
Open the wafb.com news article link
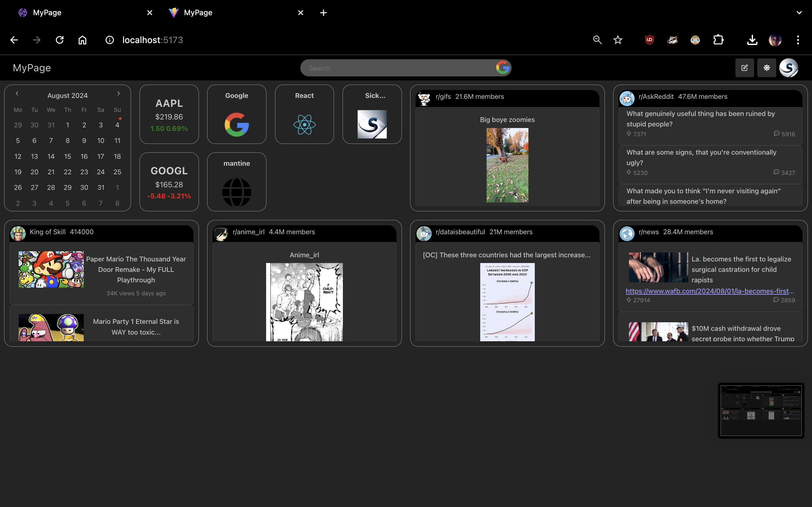[709, 291]
